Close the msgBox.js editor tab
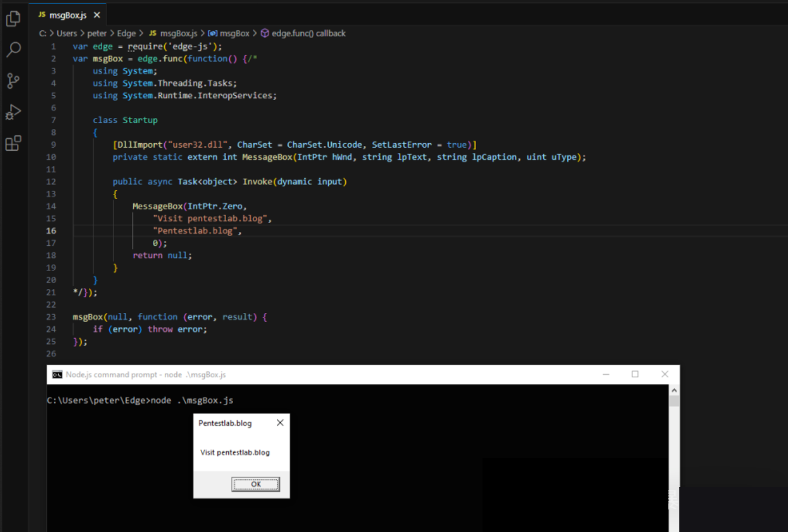 click(x=97, y=15)
